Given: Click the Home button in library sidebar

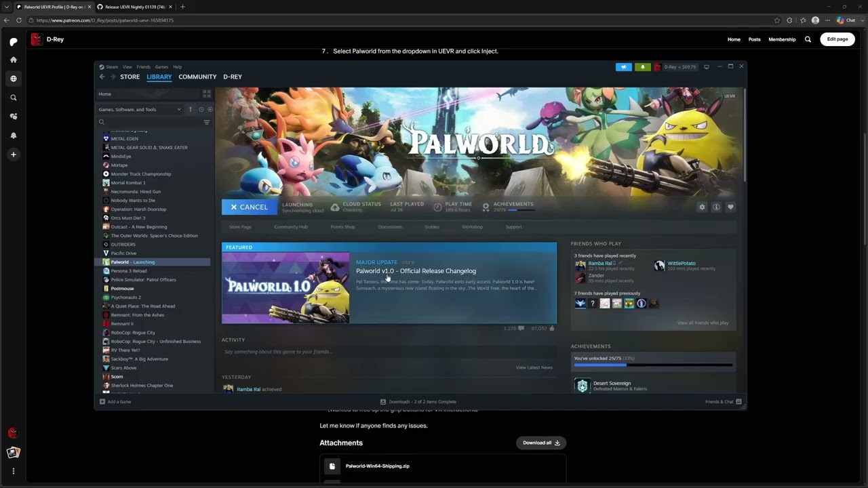Looking at the screenshot, I should [149, 94].
